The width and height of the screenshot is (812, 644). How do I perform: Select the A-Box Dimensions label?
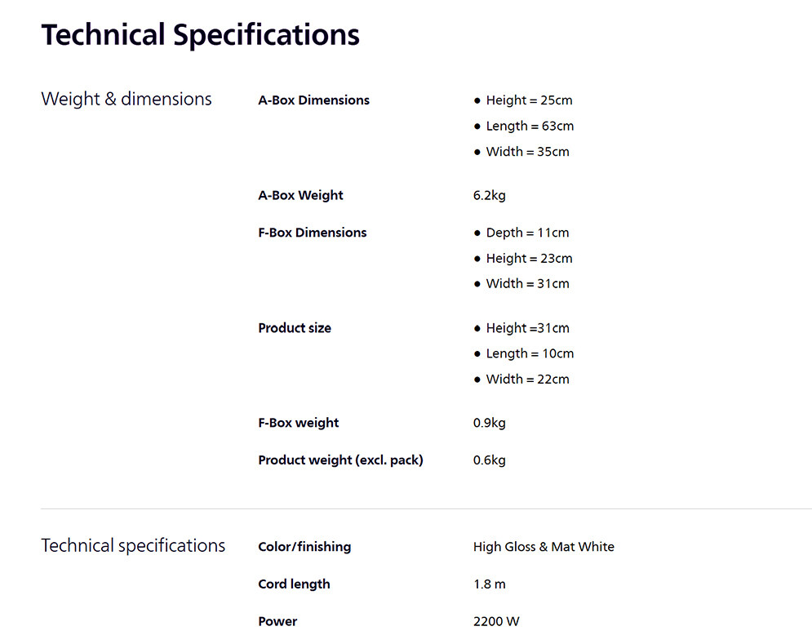click(313, 100)
